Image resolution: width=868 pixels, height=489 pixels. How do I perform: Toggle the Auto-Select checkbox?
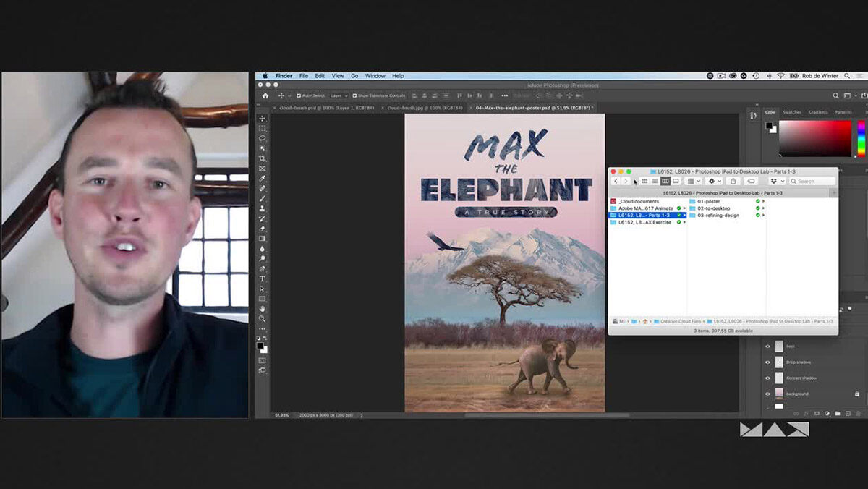tap(299, 95)
